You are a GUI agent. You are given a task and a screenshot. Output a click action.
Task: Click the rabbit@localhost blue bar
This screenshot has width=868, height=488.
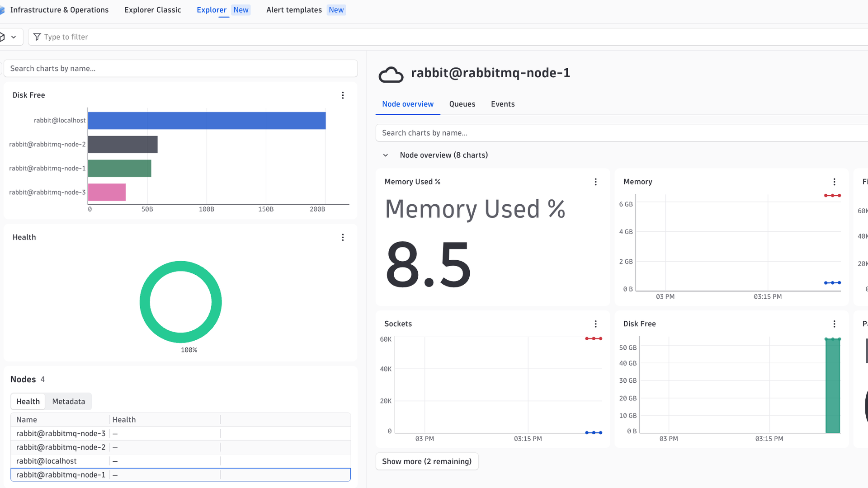pyautogui.click(x=207, y=121)
